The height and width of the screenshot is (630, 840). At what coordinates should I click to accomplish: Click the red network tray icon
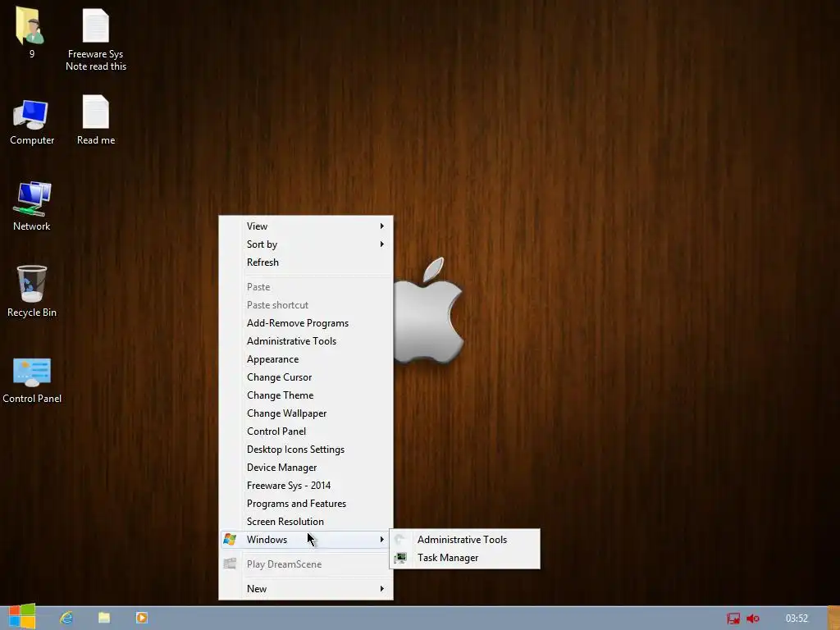[733, 619]
